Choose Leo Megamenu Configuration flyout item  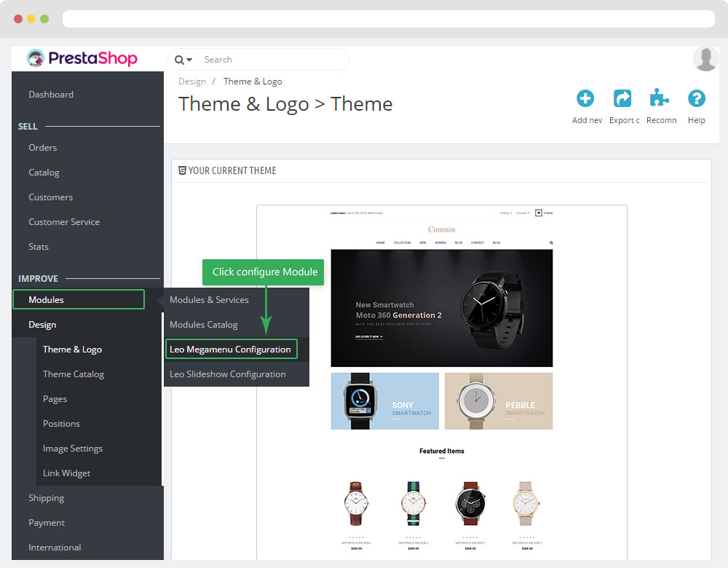pyautogui.click(x=231, y=350)
